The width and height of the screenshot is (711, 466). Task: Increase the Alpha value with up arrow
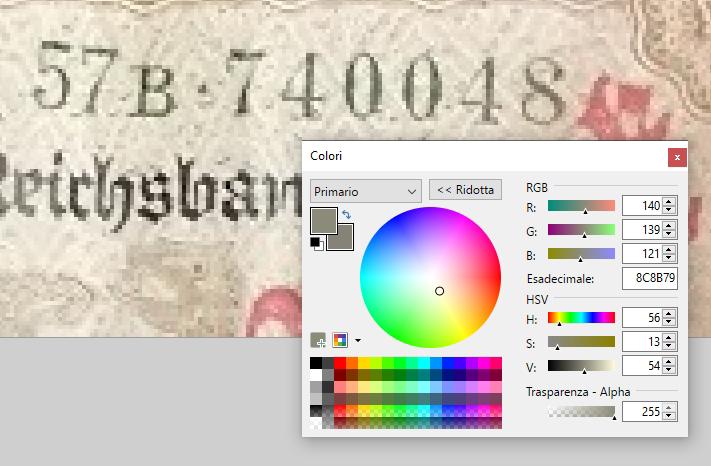pos(669,407)
